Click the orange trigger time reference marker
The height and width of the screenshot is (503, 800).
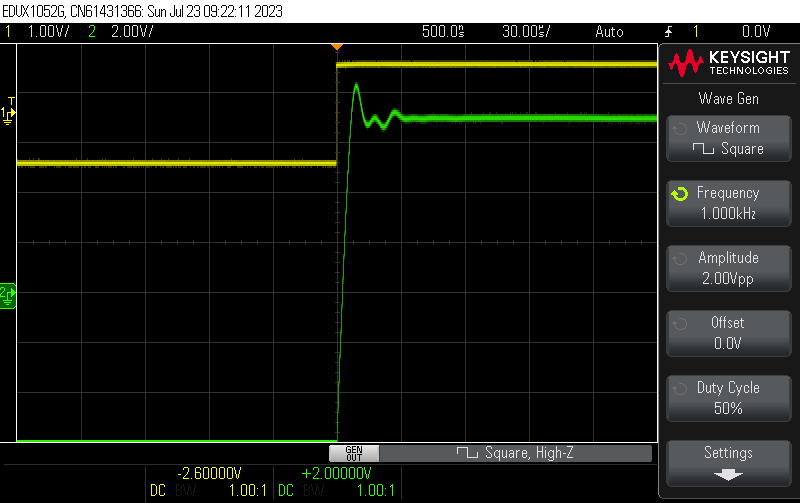[x=337, y=47]
